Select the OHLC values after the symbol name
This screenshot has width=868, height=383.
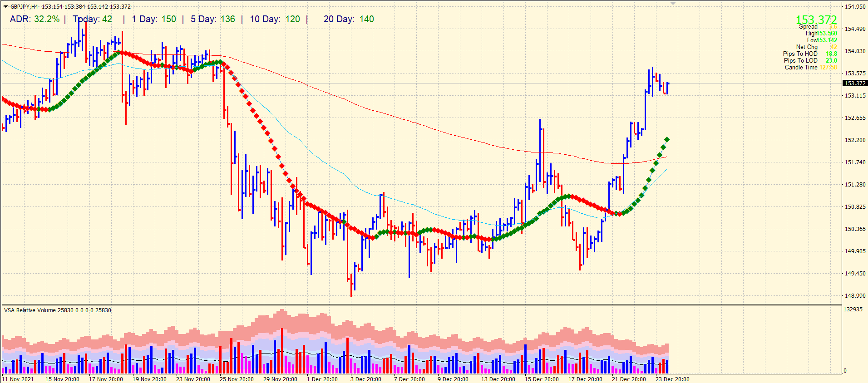[x=86, y=7]
